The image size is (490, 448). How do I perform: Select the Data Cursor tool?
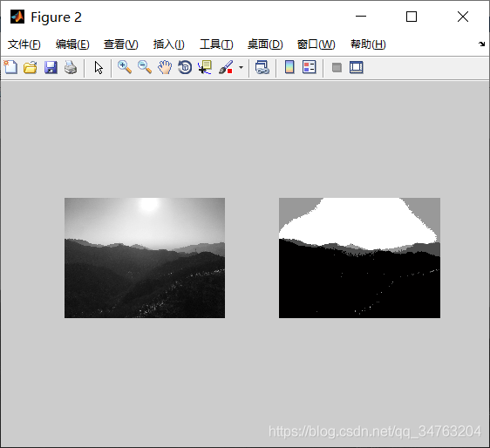(x=205, y=67)
